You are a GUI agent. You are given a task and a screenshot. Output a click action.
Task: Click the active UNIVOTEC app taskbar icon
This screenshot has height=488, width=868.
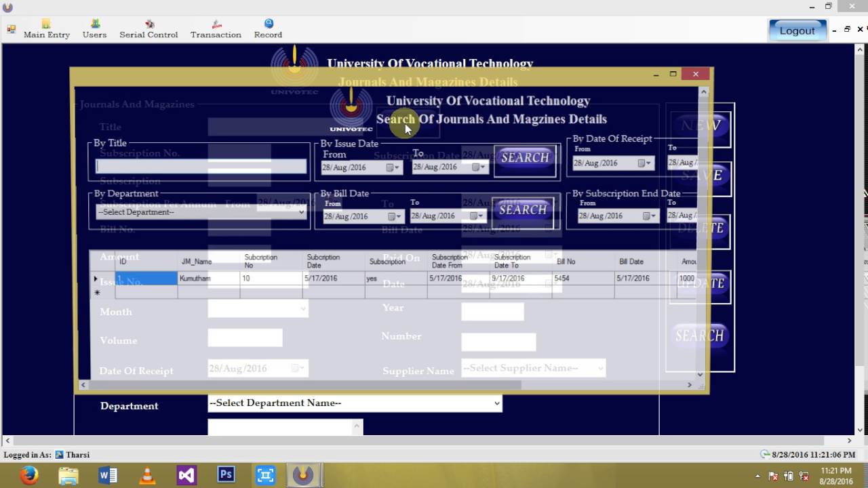point(303,476)
